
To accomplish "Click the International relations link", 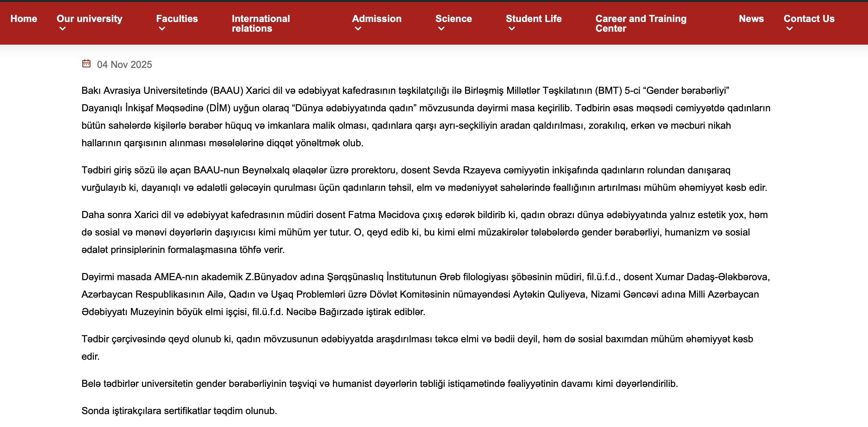I will 261,24.
